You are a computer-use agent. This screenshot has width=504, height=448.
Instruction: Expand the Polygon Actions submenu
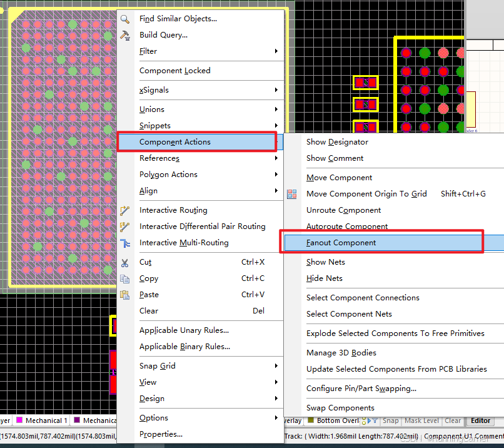pyautogui.click(x=169, y=174)
